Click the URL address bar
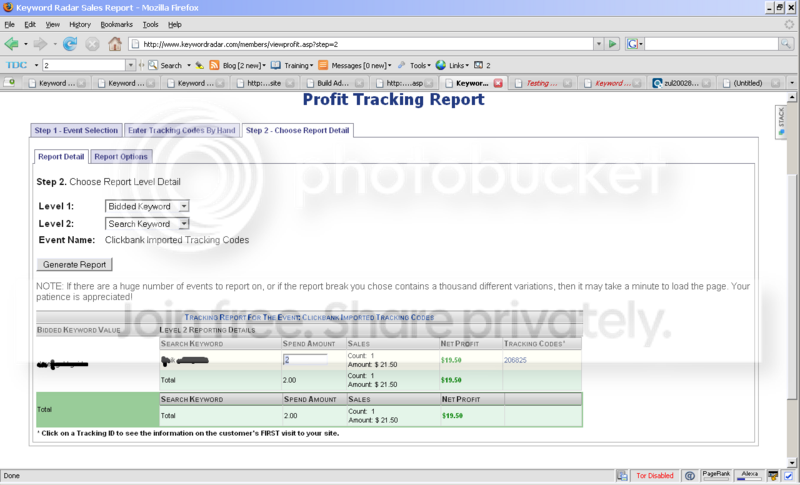The width and height of the screenshot is (800, 485). [x=361, y=44]
